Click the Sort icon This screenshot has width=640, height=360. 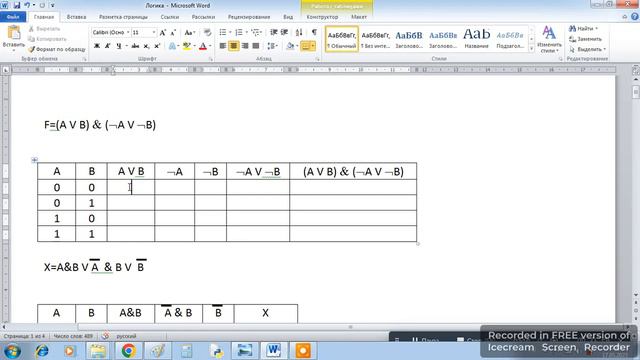pos(299,32)
